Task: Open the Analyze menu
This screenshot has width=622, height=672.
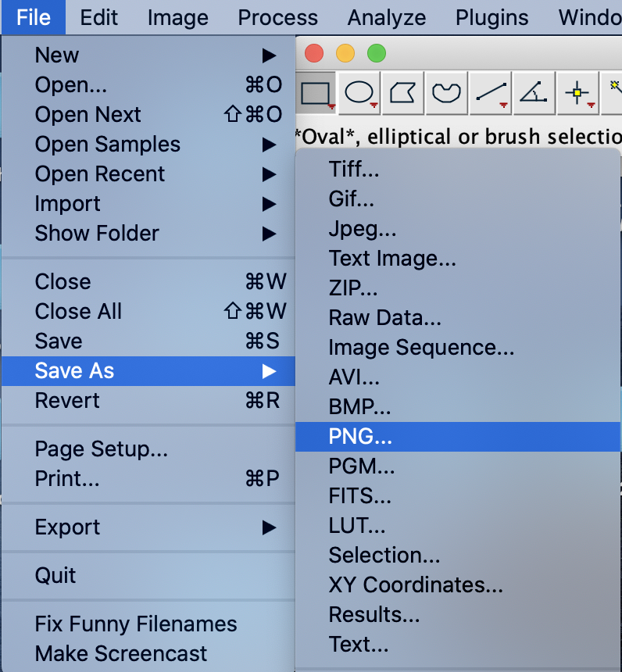Action: click(387, 17)
